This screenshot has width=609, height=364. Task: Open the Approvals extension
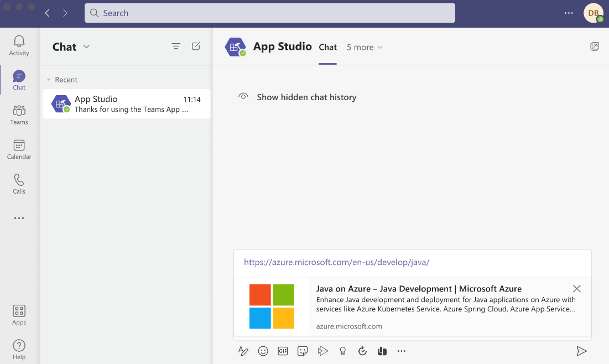point(362,351)
